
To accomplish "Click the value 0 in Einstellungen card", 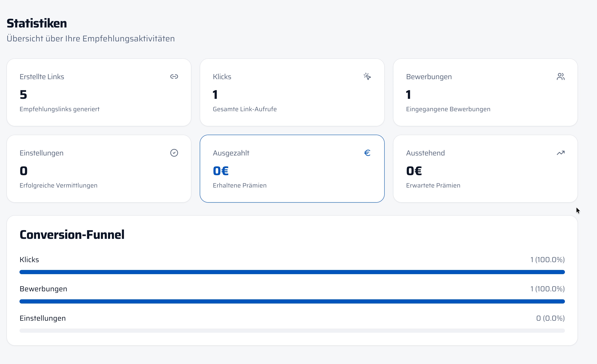I will click(x=23, y=171).
